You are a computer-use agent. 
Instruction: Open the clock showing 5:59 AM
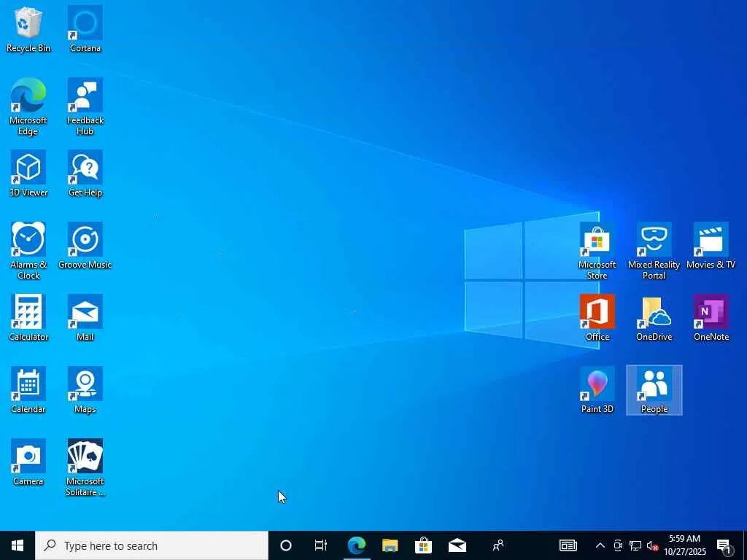tap(684, 545)
